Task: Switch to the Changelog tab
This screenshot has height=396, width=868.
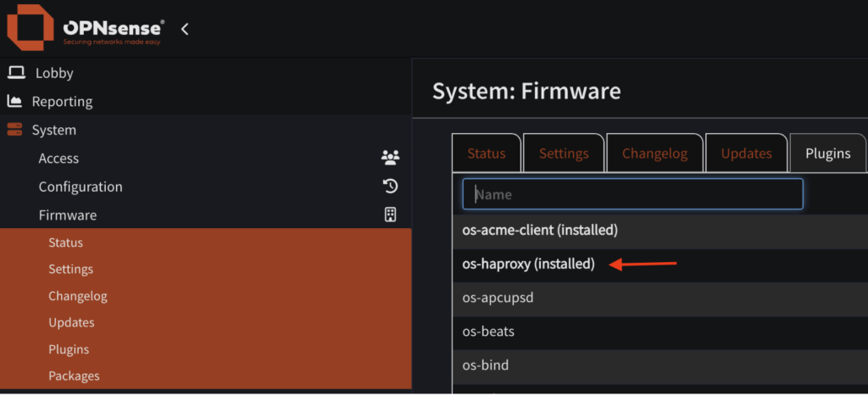Action: click(655, 153)
